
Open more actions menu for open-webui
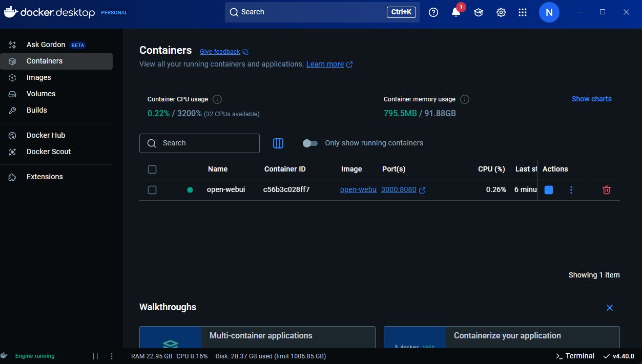[x=571, y=190]
